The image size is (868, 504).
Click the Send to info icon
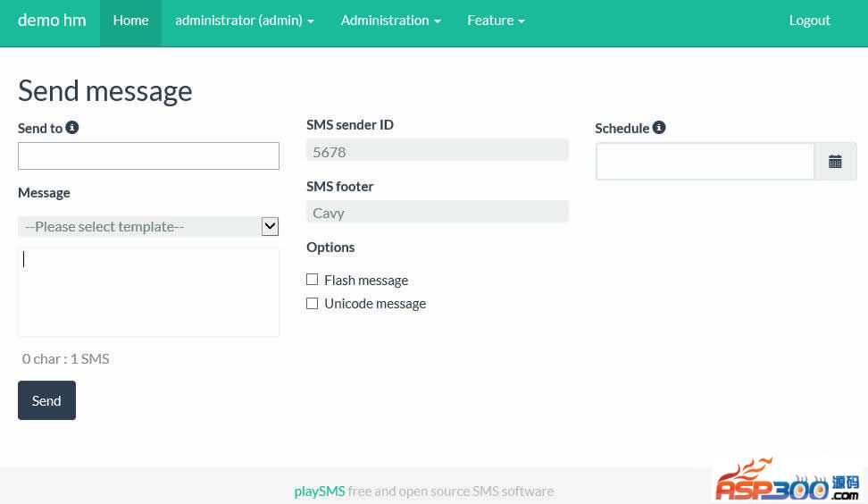tap(72, 128)
